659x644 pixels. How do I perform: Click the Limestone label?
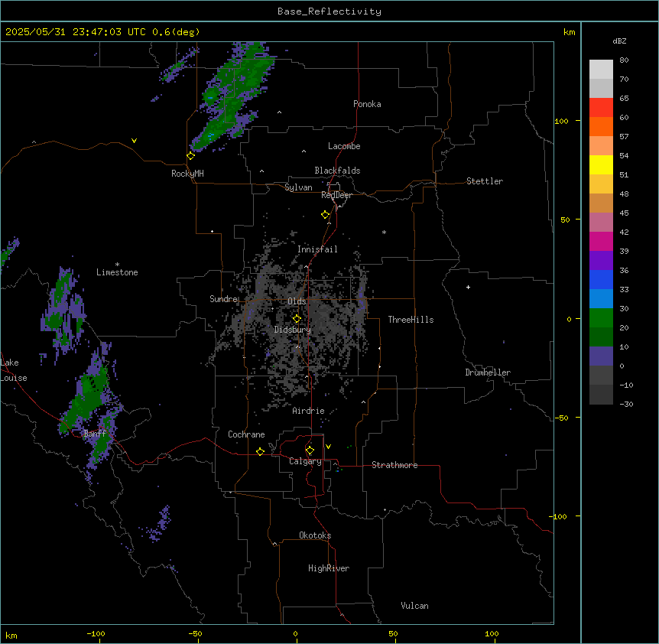(117, 272)
